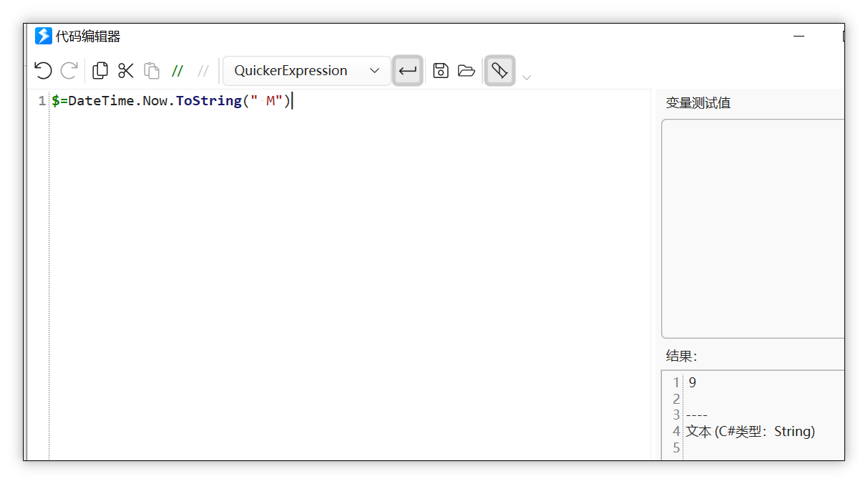Open the QuickerExpression language dropdown

(x=307, y=70)
